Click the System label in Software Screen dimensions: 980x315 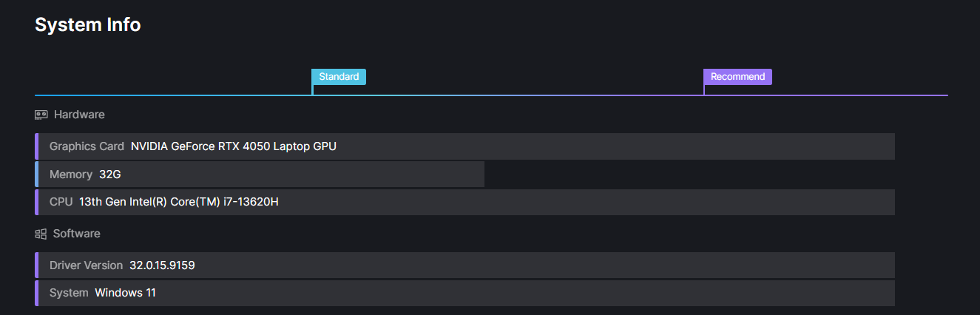click(x=69, y=293)
